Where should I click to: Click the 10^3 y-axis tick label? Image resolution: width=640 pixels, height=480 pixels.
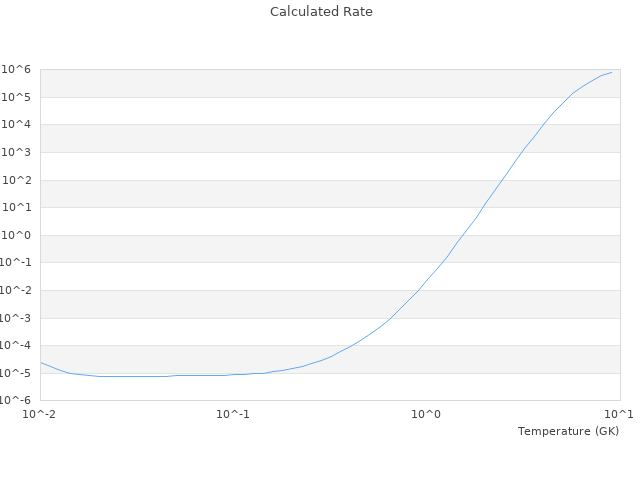19,153
